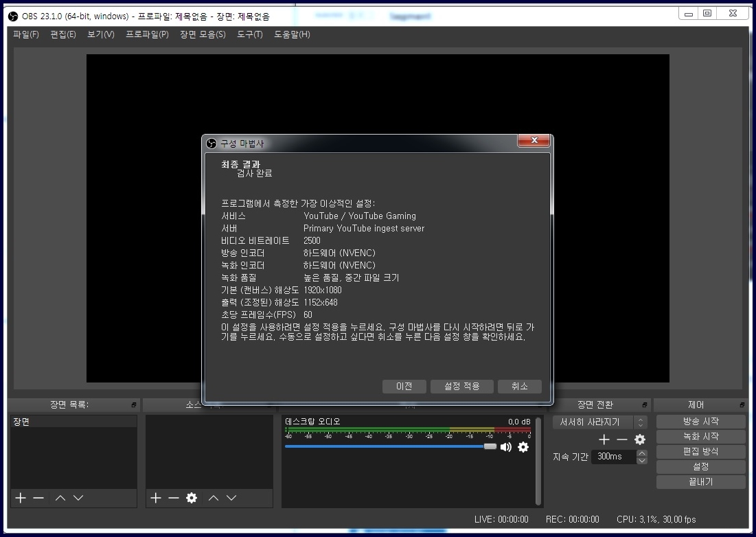Toggle studio mode with 편집 방식 button
Viewport: 756px width, 537px height.
[700, 452]
